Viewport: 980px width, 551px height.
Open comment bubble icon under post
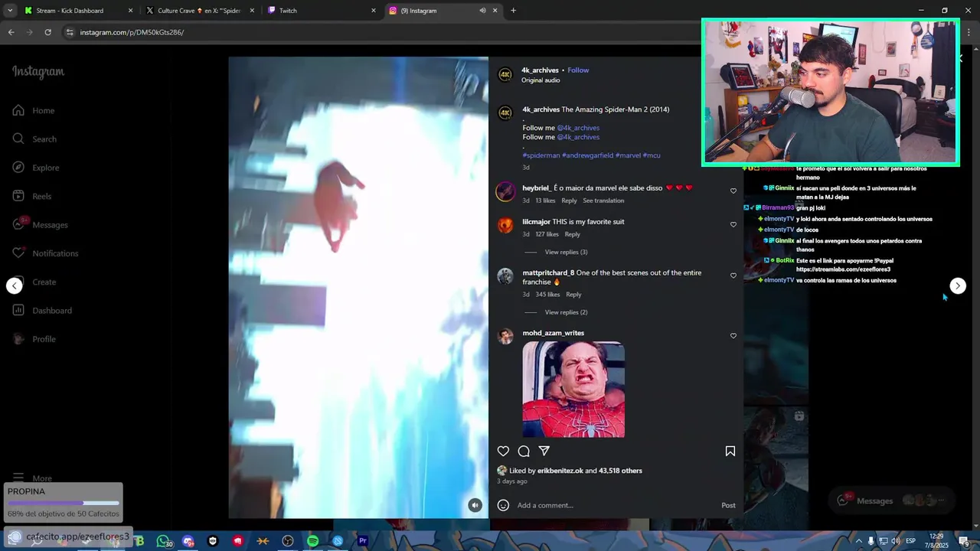(x=524, y=452)
